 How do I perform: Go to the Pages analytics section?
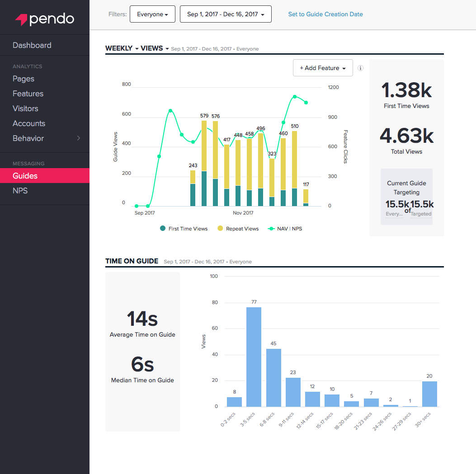[24, 79]
